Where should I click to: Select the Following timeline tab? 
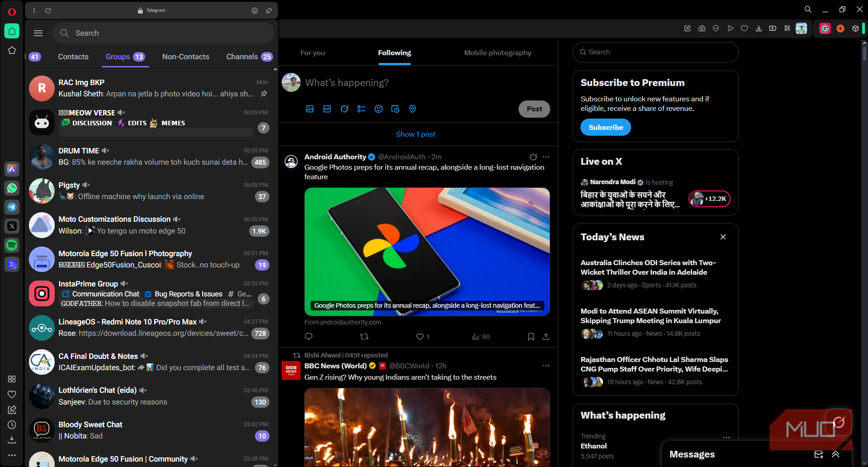tap(395, 53)
